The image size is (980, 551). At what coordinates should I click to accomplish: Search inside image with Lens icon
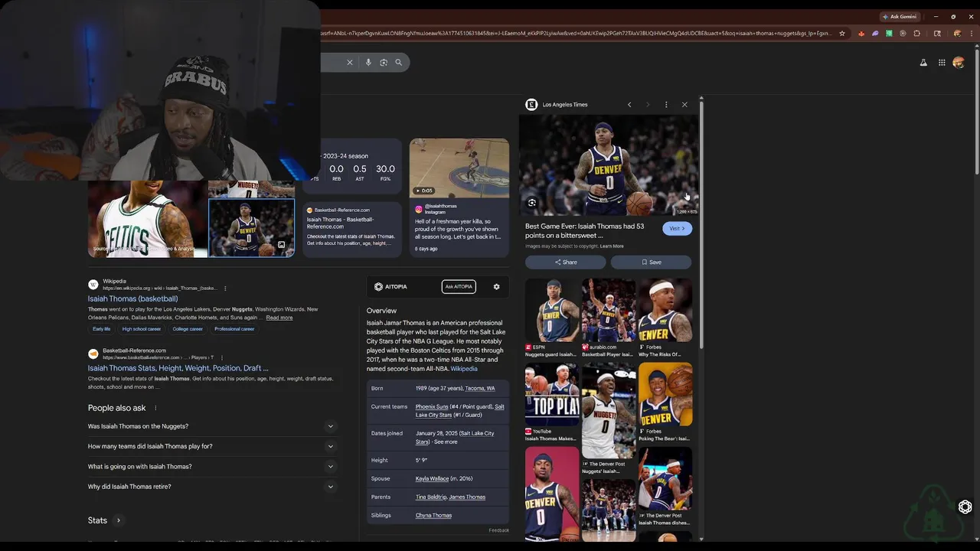(x=532, y=203)
